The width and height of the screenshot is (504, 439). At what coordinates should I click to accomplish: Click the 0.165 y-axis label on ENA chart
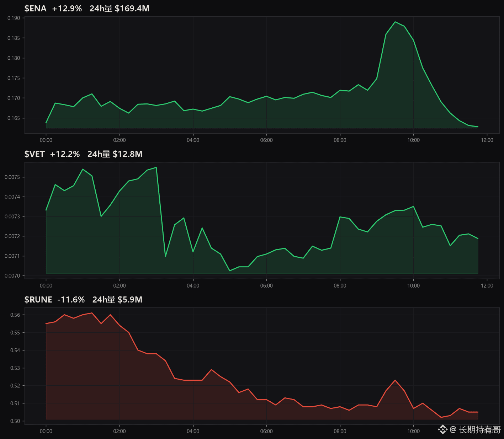click(14, 118)
